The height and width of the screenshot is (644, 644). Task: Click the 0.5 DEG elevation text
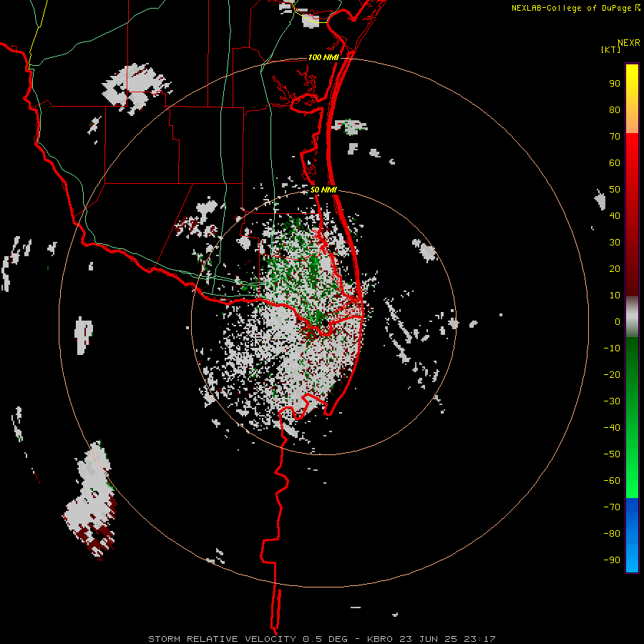click(325, 639)
